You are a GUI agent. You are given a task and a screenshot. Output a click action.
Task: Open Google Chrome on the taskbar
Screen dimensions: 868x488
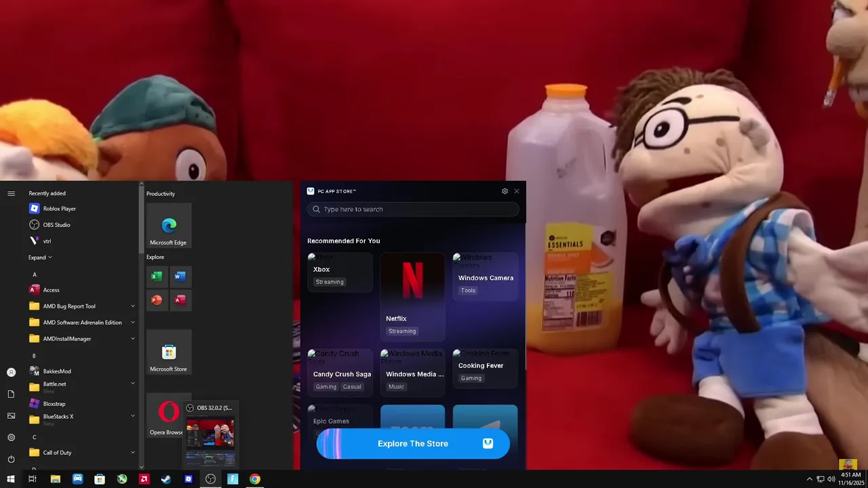(255, 479)
